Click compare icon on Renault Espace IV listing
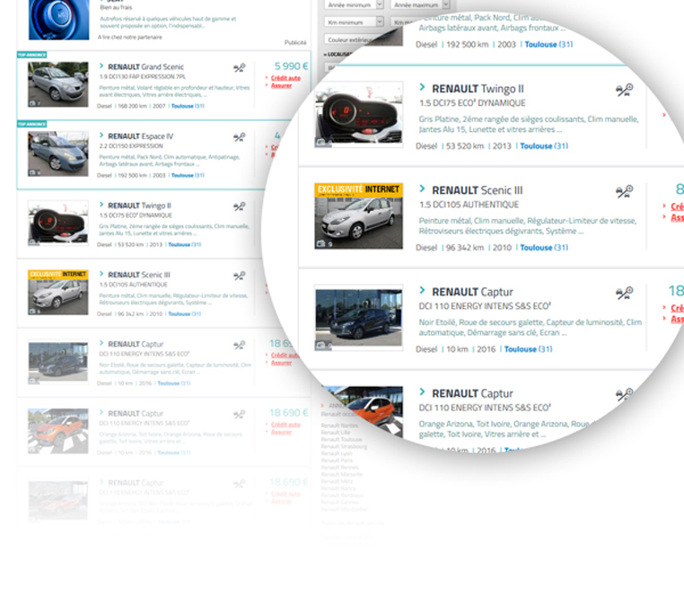The image size is (684, 616). [x=239, y=137]
